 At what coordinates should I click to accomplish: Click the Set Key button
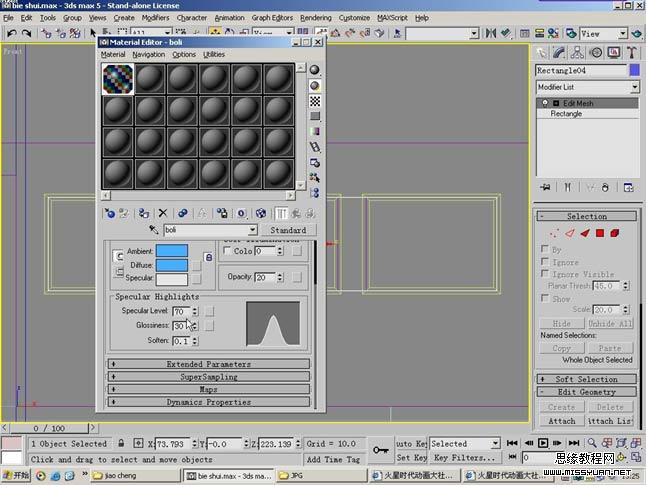(412, 457)
